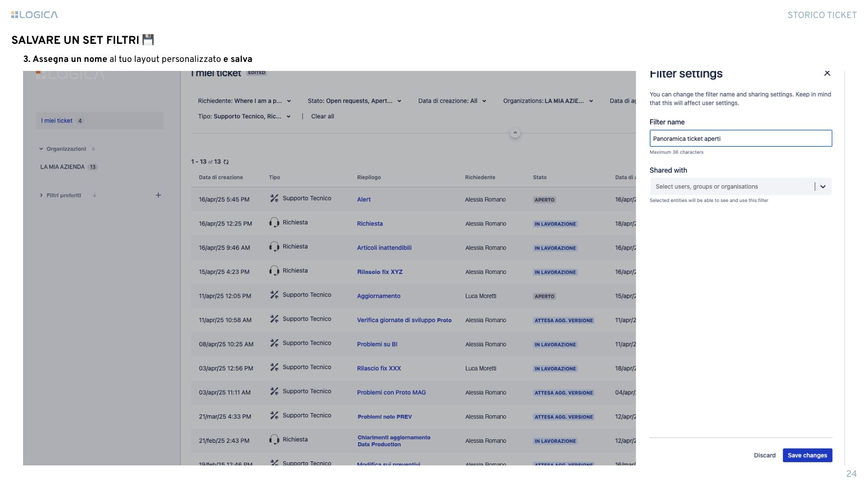Open the Stato filter dropdown
Viewport: 868px width, 488px height.
point(354,101)
